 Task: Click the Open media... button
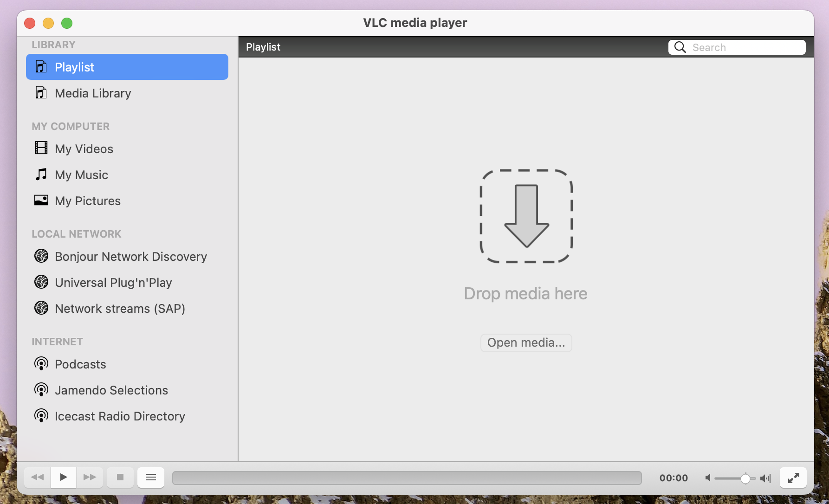pos(526,343)
